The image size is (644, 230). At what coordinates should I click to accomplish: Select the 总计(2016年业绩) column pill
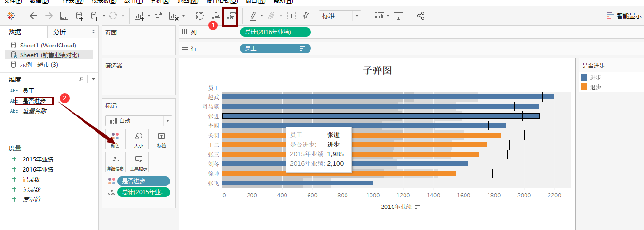click(x=275, y=32)
